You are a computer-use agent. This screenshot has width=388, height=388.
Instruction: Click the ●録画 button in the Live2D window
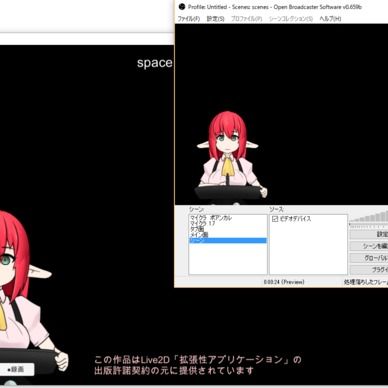click(x=16, y=369)
